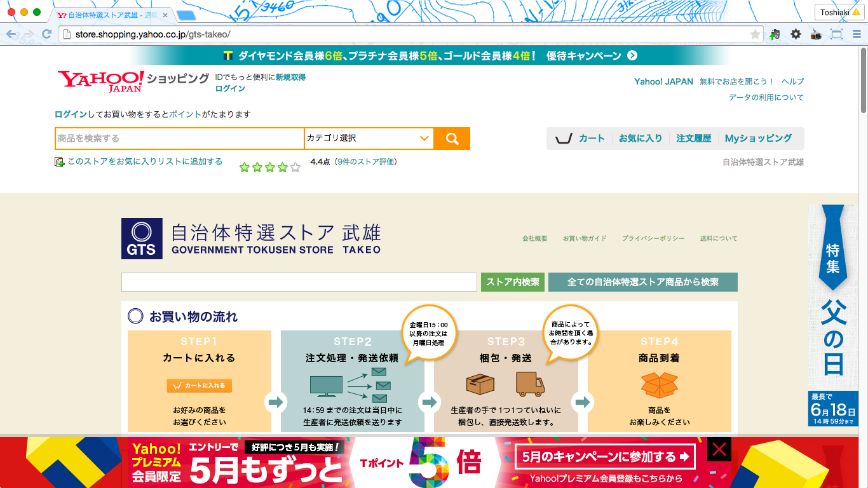Open the お気に入り menu item
This screenshot has width=868, height=488.
(x=641, y=139)
